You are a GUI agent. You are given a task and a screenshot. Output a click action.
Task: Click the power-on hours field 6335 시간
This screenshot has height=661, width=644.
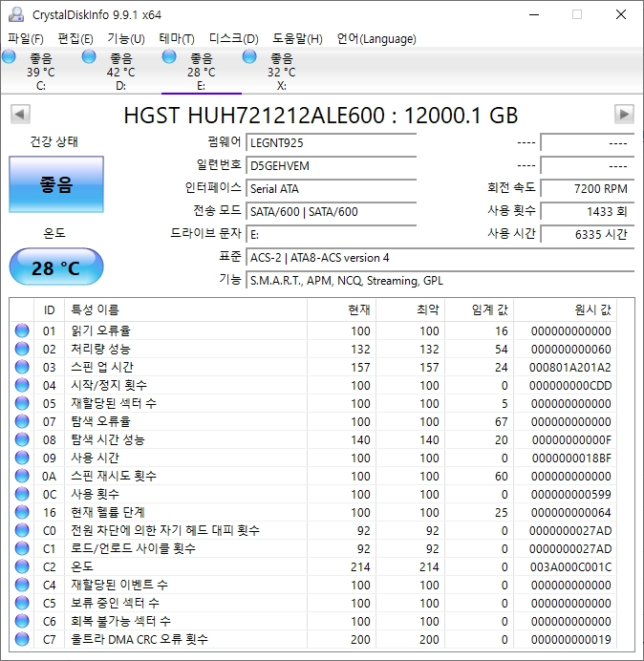click(x=587, y=234)
